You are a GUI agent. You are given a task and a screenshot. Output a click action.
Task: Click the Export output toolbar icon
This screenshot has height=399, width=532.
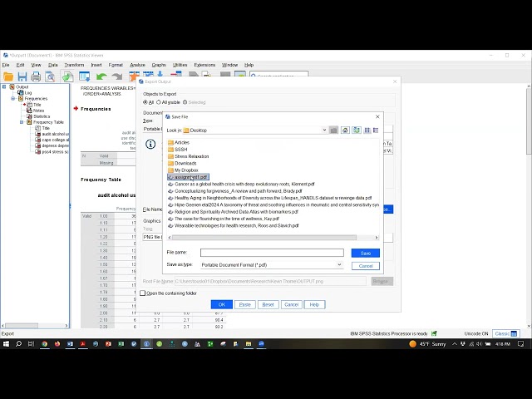[x=67, y=76]
